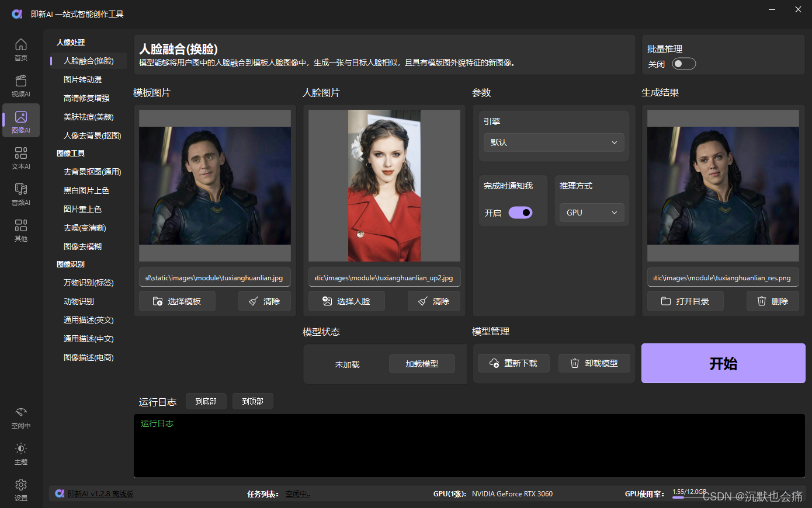Image resolution: width=812 pixels, height=508 pixels.
Task: Click the folder icon on 选择模板 button
Action: (x=158, y=301)
